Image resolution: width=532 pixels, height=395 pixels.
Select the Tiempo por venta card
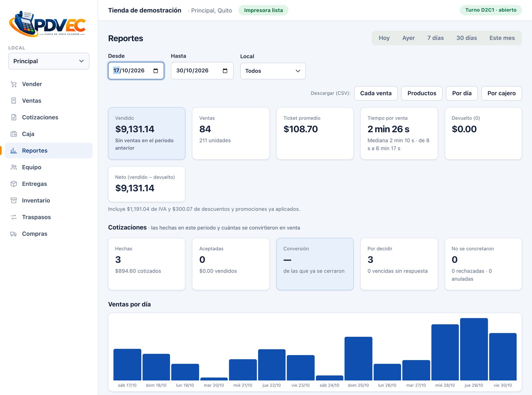click(x=399, y=133)
